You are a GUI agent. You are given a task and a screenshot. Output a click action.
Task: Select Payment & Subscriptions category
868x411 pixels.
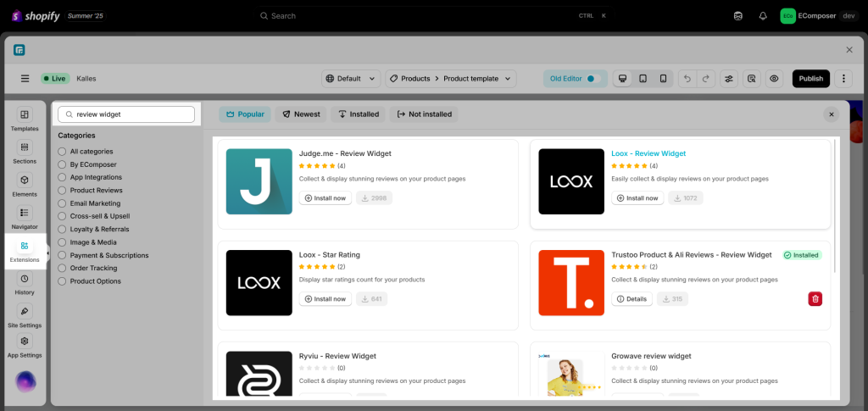click(x=62, y=256)
